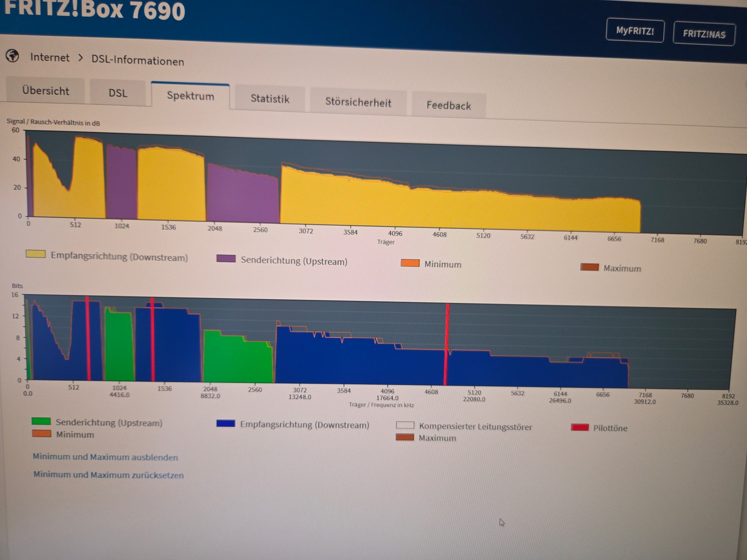Open the MyFRITZ! button
Viewport: 747px width, 560px height.
click(x=634, y=31)
